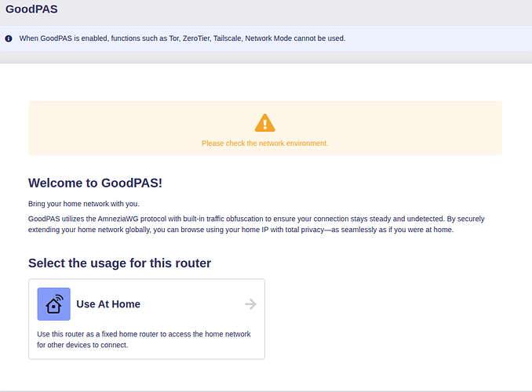Click the GoodPAS page title
This screenshot has height=392, width=532.
(x=31, y=9)
